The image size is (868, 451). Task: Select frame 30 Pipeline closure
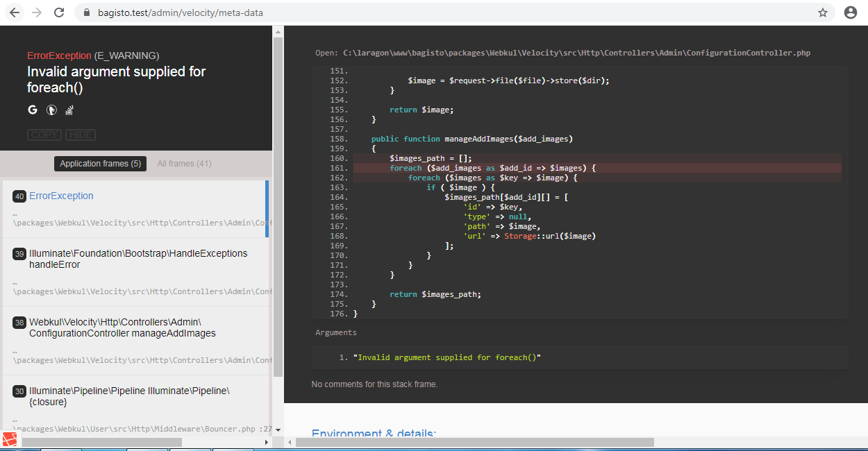[x=135, y=405]
